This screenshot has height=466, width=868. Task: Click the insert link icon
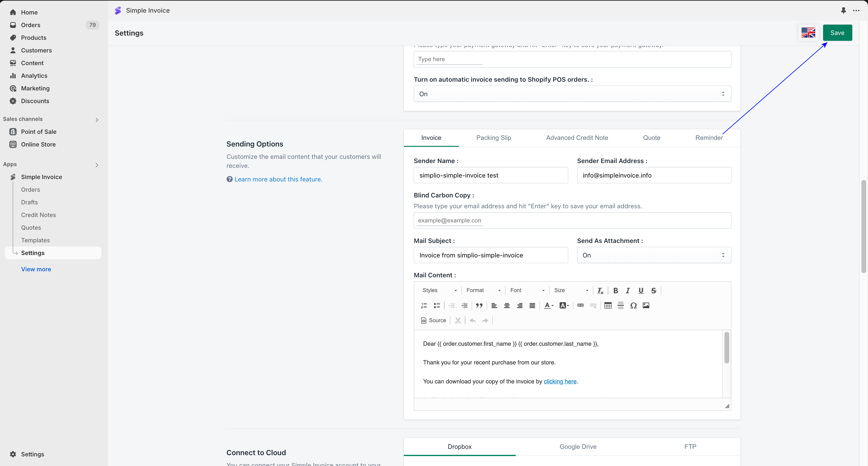(580, 305)
